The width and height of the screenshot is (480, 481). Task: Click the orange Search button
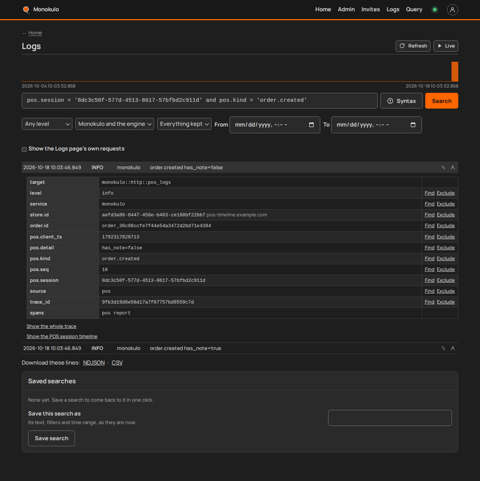tap(442, 101)
